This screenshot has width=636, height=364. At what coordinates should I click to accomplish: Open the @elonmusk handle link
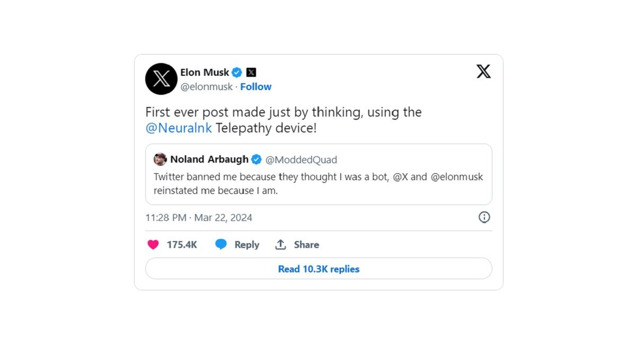click(x=207, y=87)
